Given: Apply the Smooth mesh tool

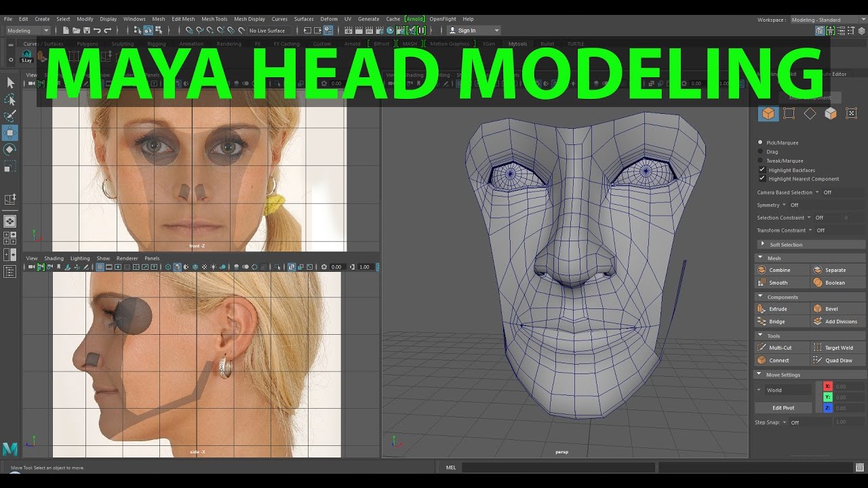Looking at the screenshot, I should coord(783,283).
